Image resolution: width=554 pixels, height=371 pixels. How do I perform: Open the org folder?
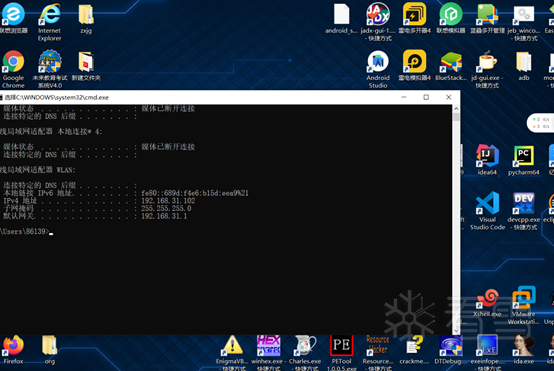coord(49,349)
